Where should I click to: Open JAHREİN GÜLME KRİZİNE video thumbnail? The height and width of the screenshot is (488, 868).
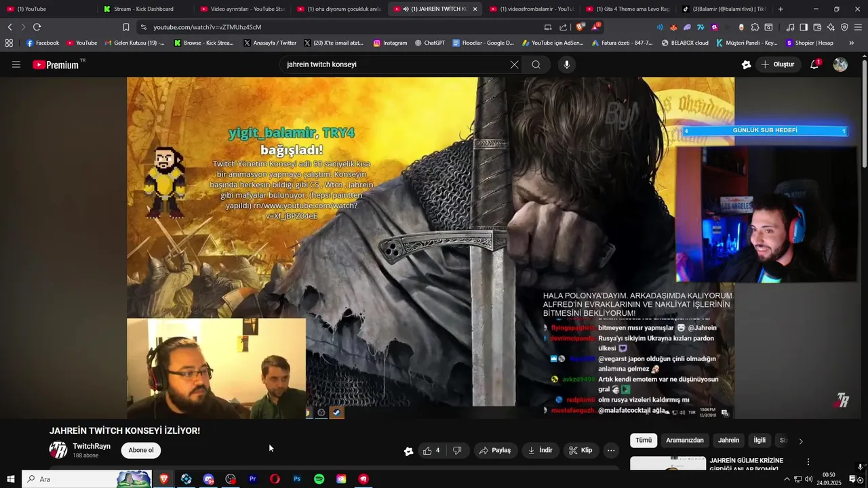point(668,464)
